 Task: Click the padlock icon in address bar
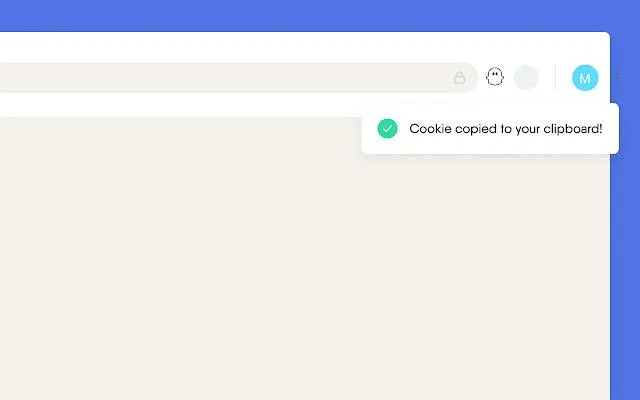459,78
